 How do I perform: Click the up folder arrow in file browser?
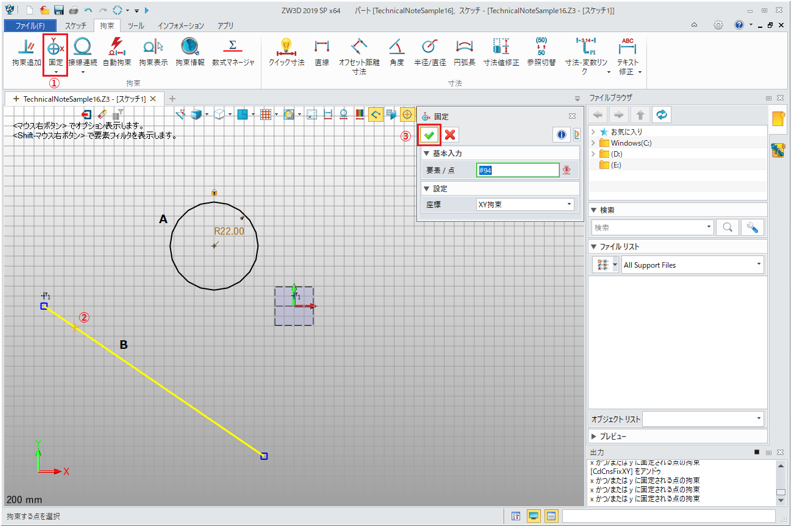pos(640,115)
